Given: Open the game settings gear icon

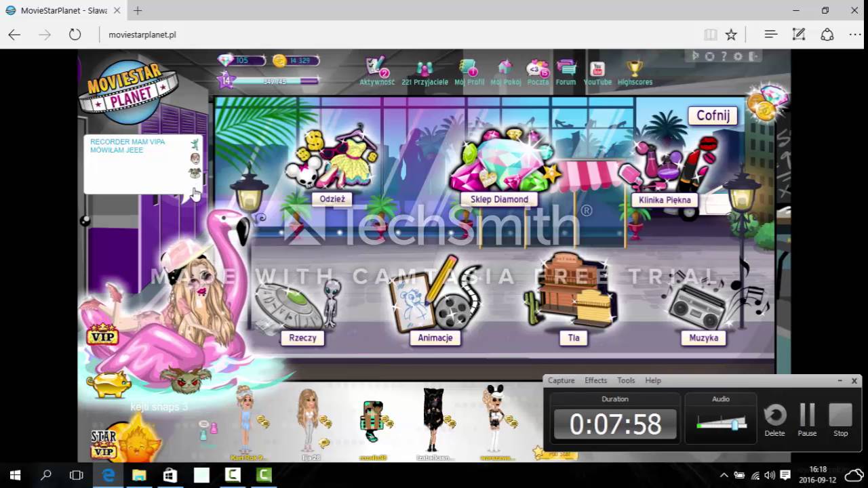Looking at the screenshot, I should coord(738,56).
